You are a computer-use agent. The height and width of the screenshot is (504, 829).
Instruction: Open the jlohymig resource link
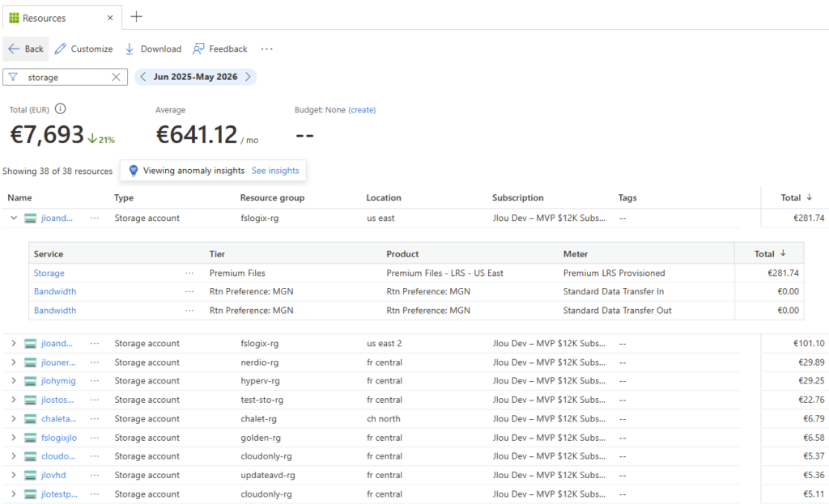click(x=58, y=381)
